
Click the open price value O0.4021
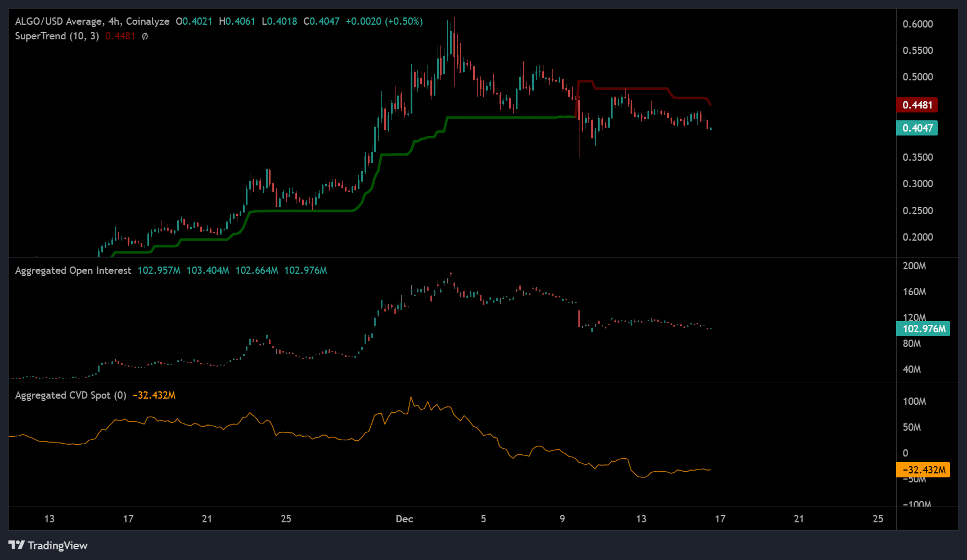194,21
